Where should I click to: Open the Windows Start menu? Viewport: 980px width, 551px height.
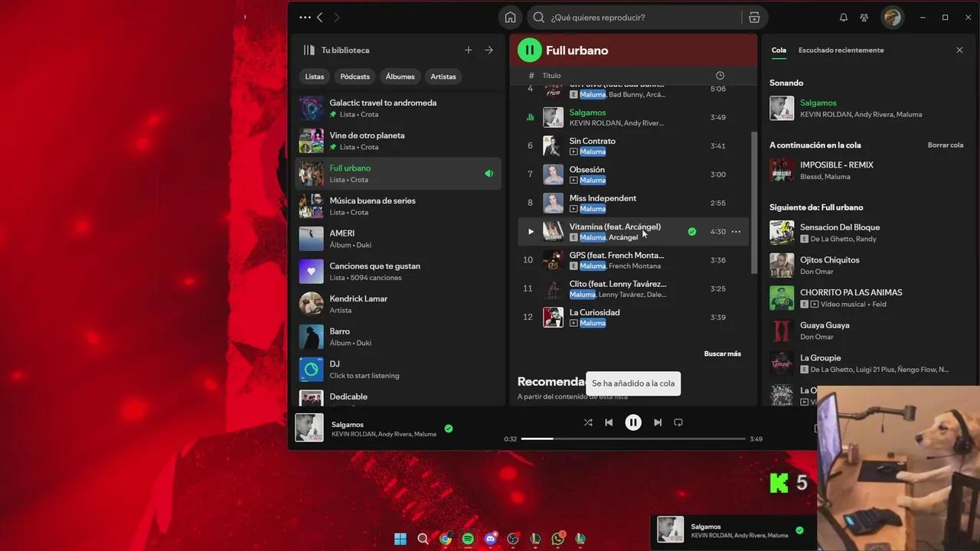click(x=400, y=539)
